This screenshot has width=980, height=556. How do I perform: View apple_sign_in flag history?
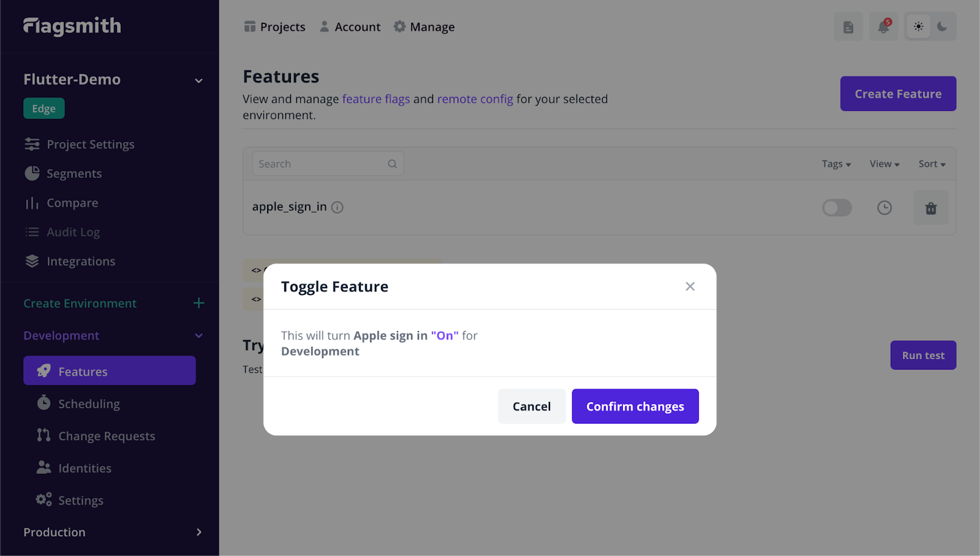884,207
